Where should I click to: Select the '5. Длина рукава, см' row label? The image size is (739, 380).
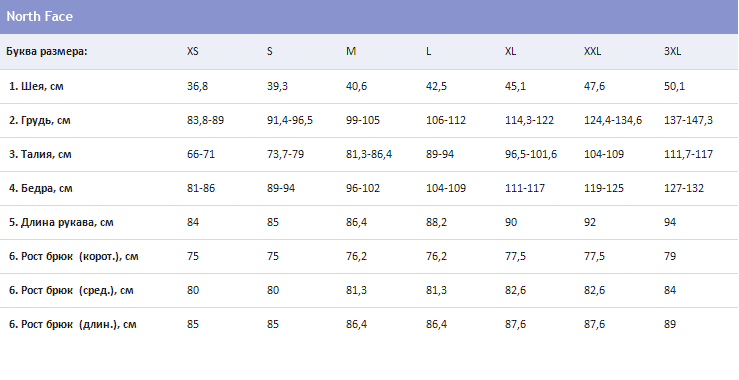pyautogui.click(x=61, y=223)
